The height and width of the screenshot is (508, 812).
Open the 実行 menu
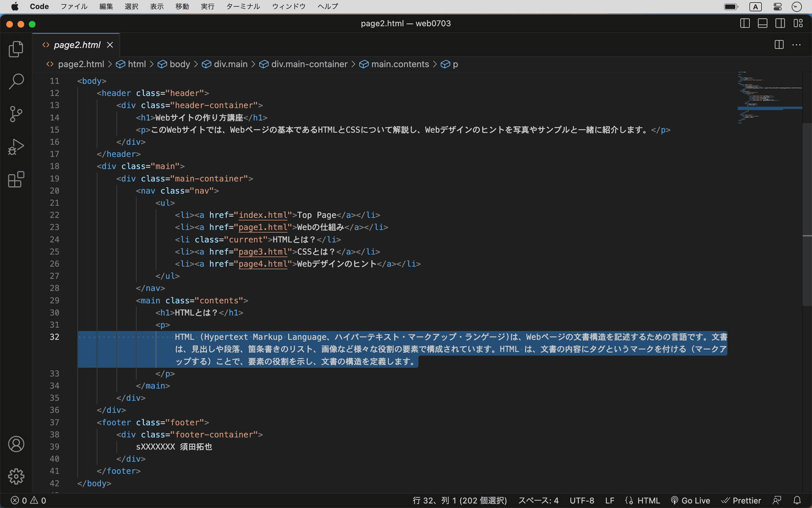pyautogui.click(x=208, y=6)
